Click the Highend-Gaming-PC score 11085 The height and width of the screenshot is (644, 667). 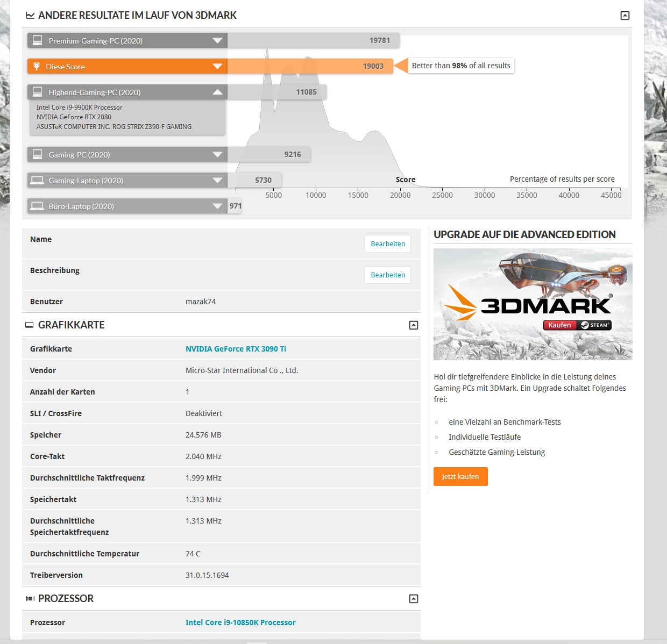[x=307, y=92]
